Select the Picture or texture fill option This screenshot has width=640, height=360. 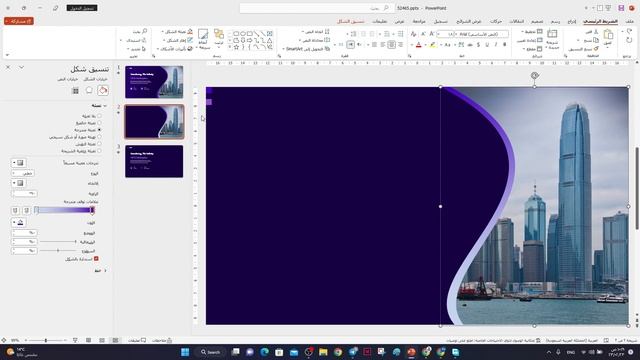pos(99,137)
